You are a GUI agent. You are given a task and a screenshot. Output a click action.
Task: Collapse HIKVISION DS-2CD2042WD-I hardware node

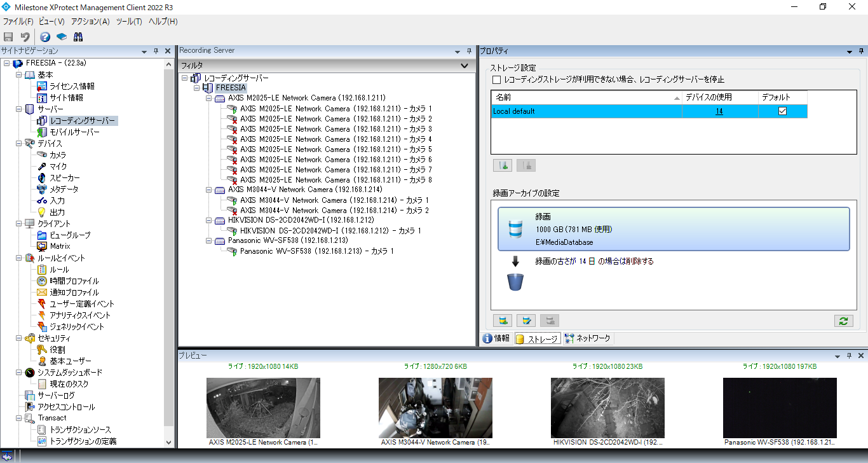click(209, 220)
